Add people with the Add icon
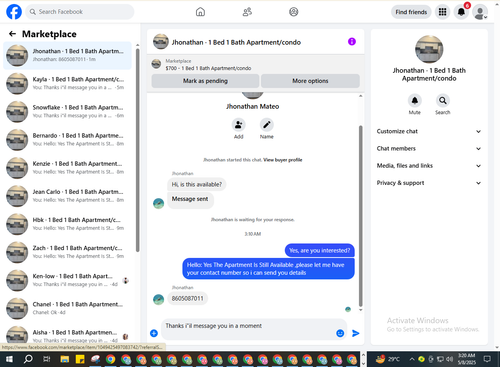The image size is (500, 367). [x=239, y=125]
